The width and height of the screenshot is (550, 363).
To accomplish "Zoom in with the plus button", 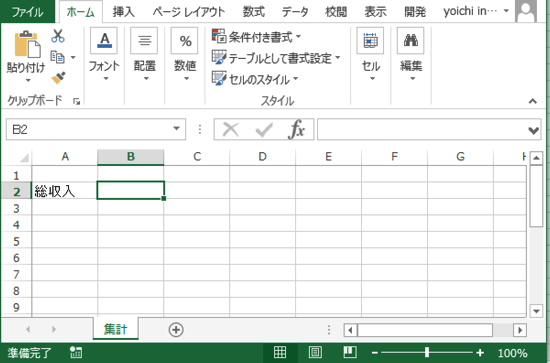I will pos(480,352).
